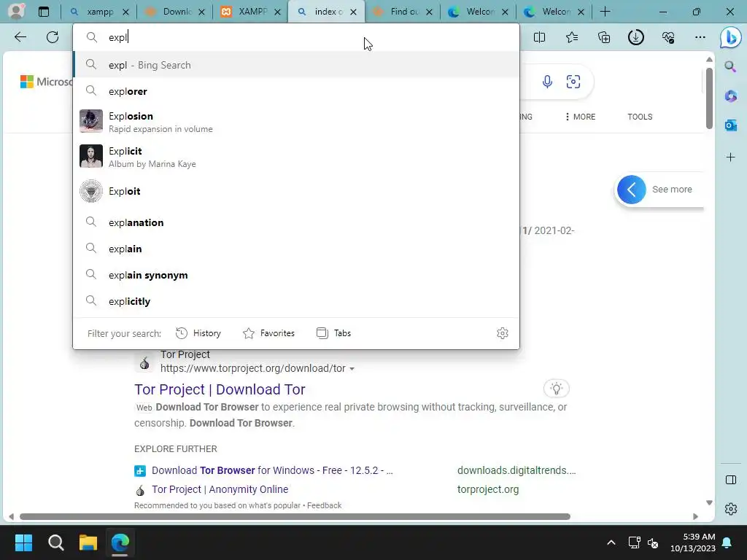Switch to the Find out tab
747x560 pixels.
tap(403, 12)
